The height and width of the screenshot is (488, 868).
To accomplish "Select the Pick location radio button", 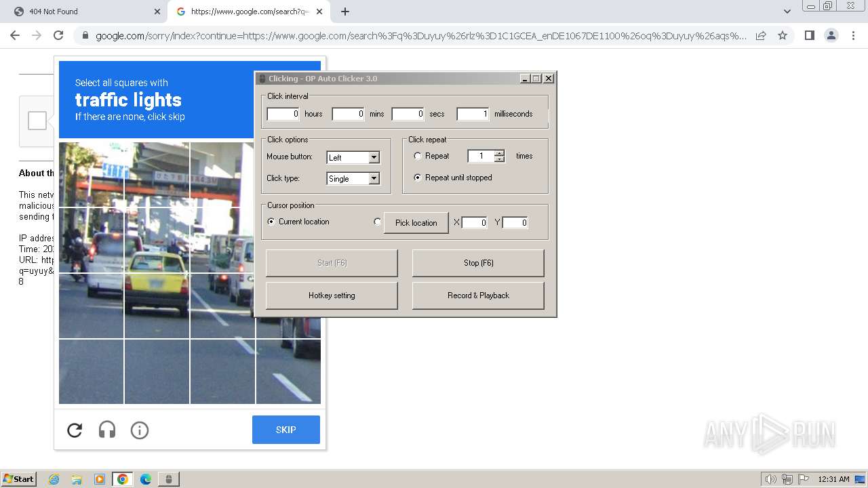I will (378, 222).
